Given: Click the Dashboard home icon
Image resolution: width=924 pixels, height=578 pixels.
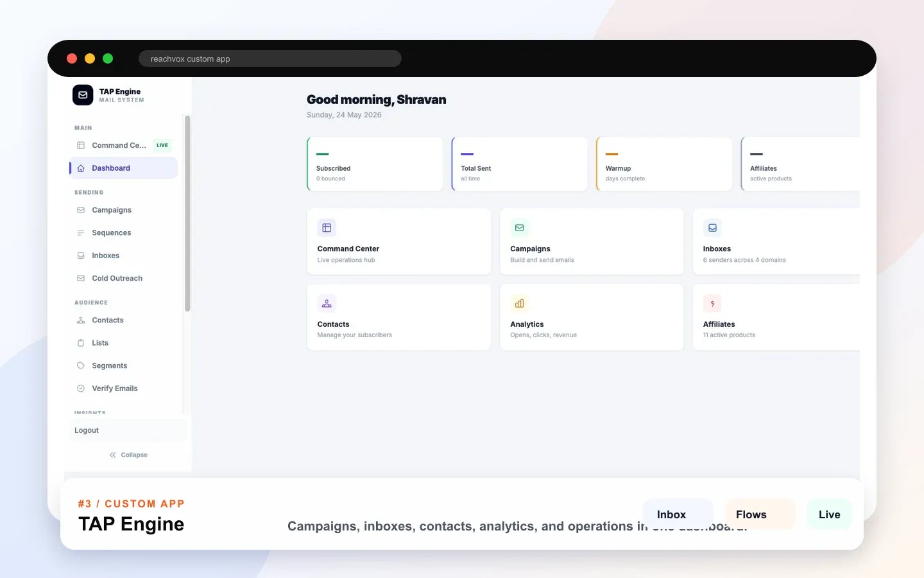Looking at the screenshot, I should [x=81, y=168].
